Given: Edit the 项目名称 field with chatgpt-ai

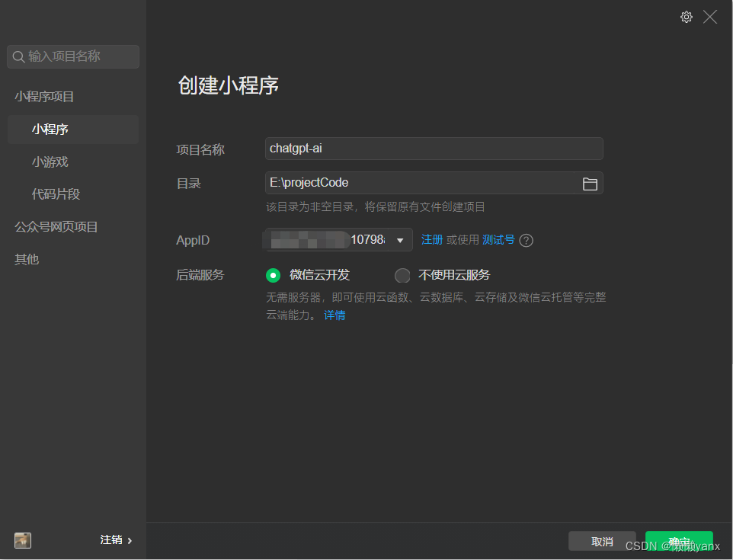Looking at the screenshot, I should click(x=434, y=149).
